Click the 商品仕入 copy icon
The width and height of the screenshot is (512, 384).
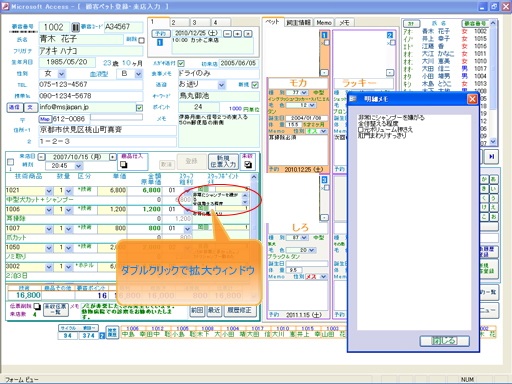(123, 164)
